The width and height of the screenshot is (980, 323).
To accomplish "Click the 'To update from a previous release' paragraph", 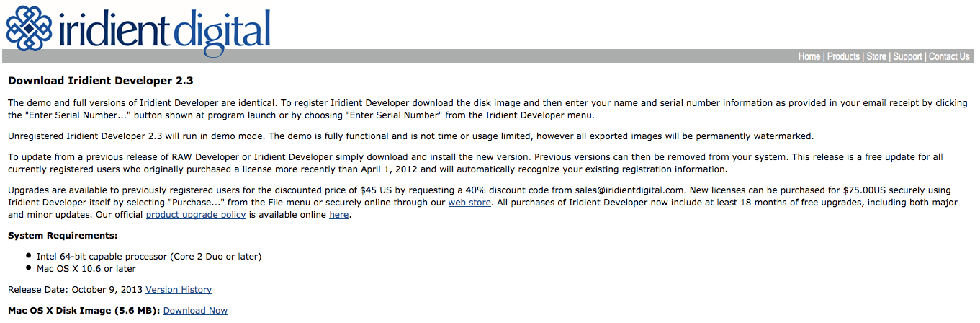I will (x=476, y=163).
